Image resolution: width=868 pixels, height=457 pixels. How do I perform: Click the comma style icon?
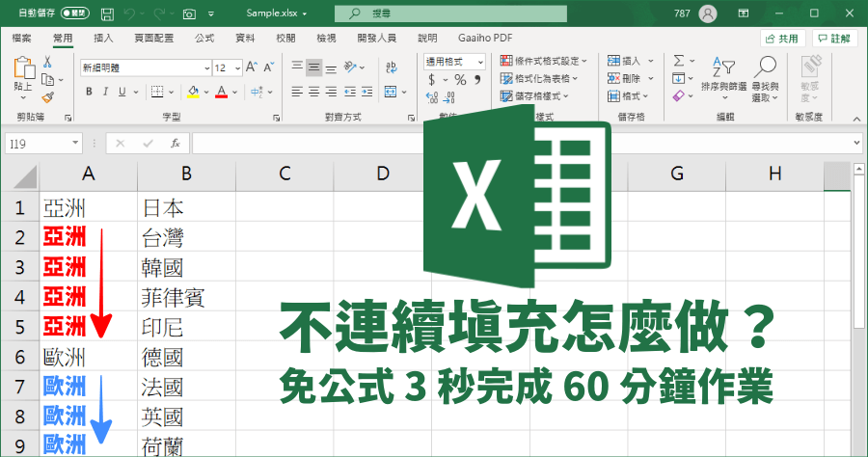(477, 80)
